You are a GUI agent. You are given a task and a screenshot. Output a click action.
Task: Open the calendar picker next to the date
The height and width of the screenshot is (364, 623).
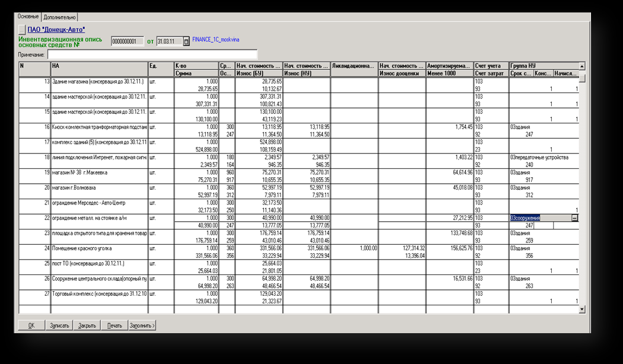pos(186,41)
